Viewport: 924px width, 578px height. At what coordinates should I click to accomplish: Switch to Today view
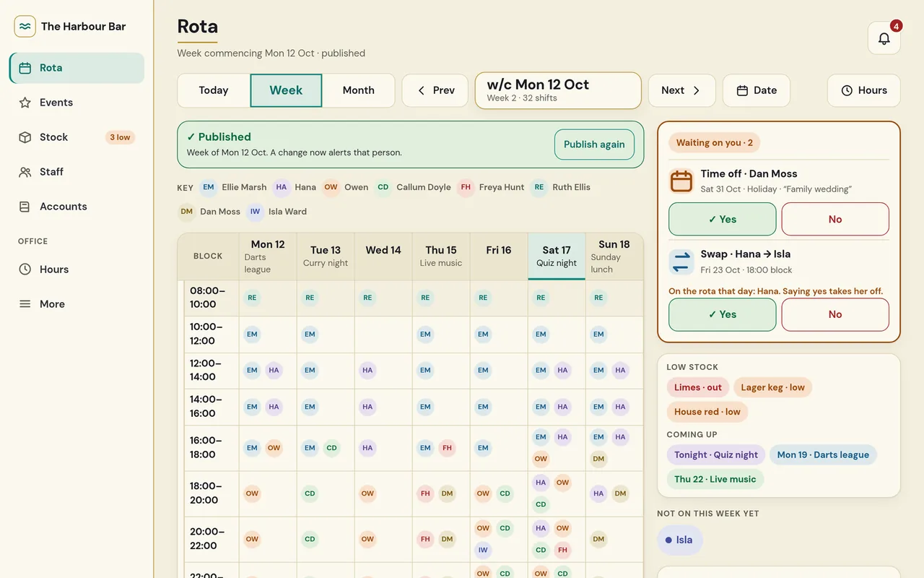pyautogui.click(x=214, y=90)
